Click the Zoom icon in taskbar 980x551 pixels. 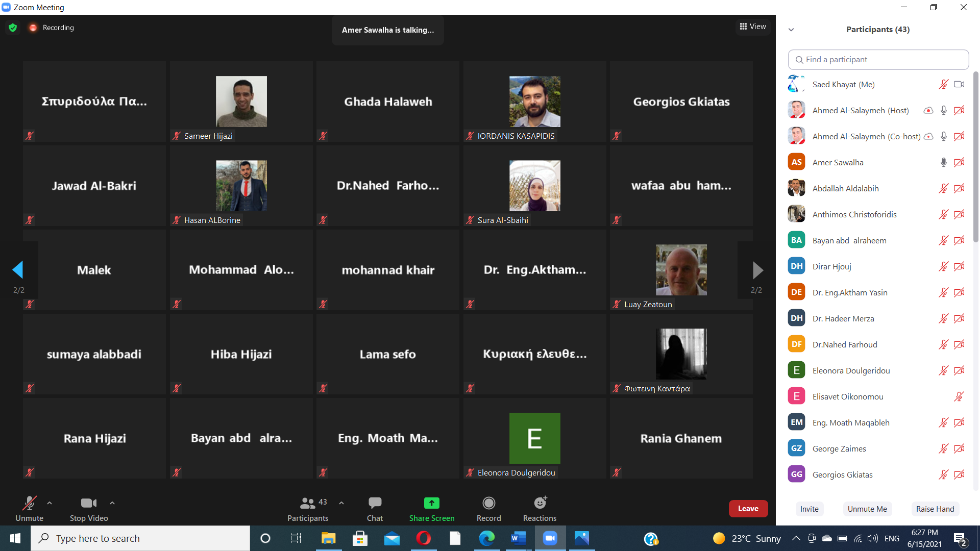point(550,538)
